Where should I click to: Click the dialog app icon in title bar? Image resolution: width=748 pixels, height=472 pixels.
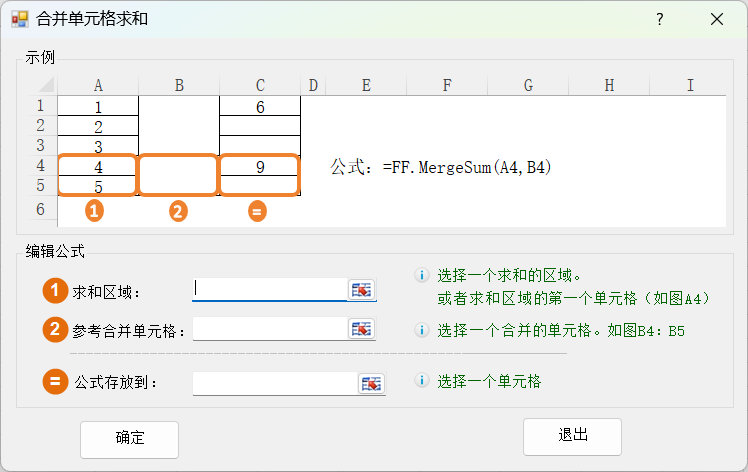19,19
